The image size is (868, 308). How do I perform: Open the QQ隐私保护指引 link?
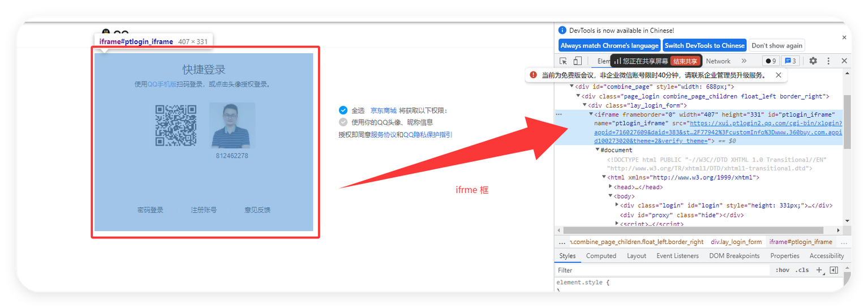(x=428, y=134)
